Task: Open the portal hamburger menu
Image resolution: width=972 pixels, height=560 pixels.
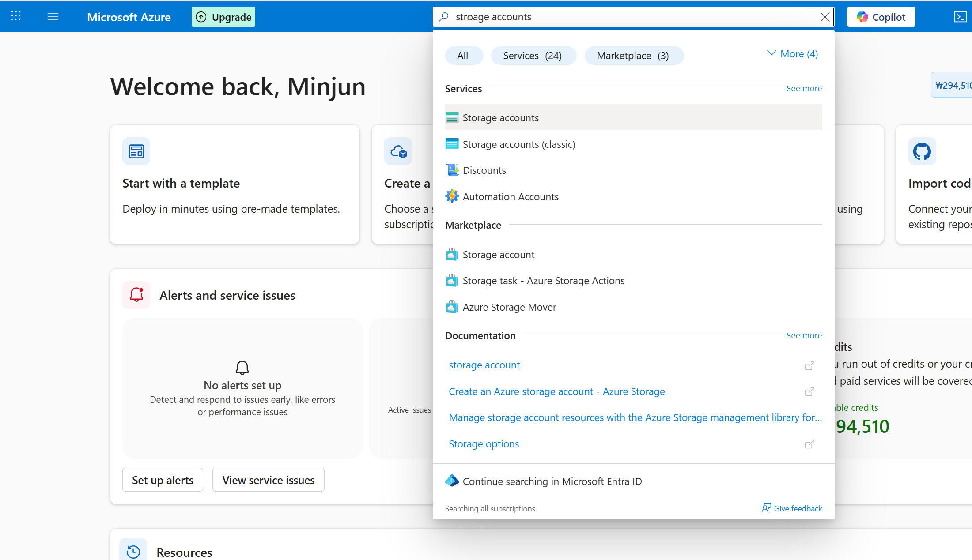Action: click(x=53, y=17)
